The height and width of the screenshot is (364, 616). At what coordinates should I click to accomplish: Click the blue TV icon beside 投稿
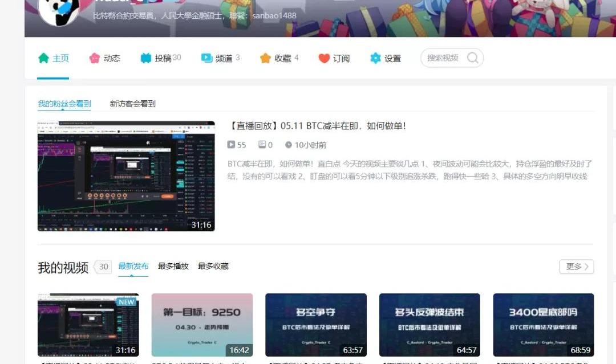coord(146,58)
